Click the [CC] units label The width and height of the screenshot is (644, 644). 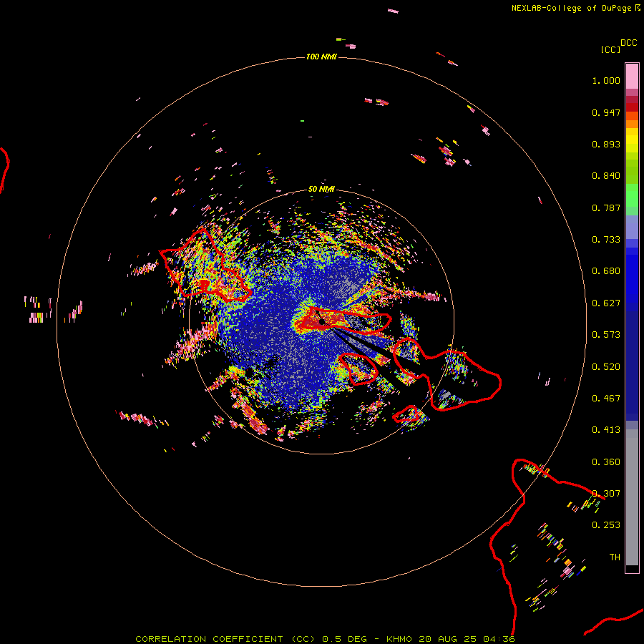tap(610, 49)
